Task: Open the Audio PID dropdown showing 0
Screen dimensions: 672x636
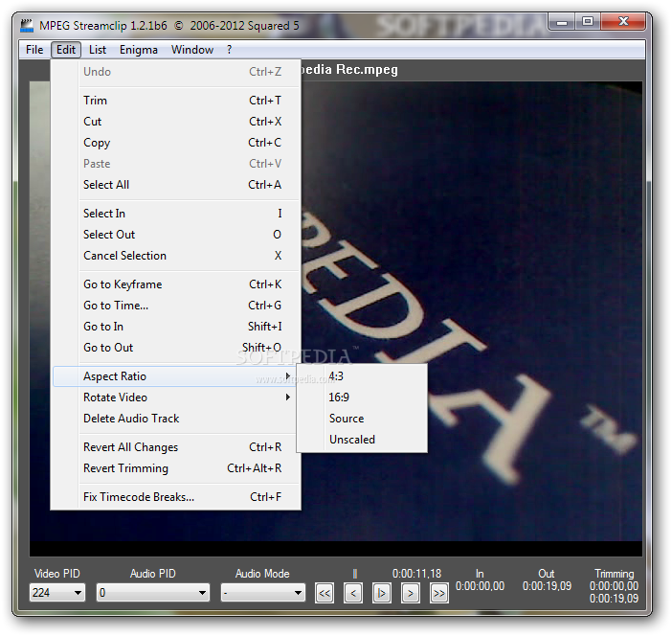Action: [153, 593]
